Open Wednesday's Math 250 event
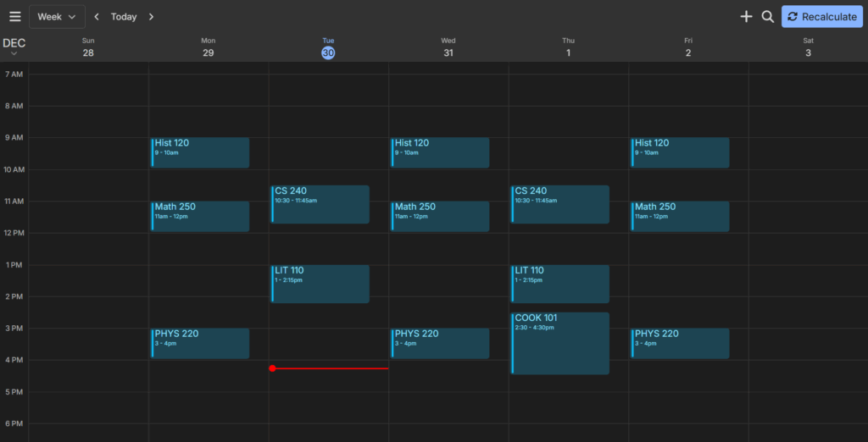This screenshot has height=442, width=868. pos(440,216)
